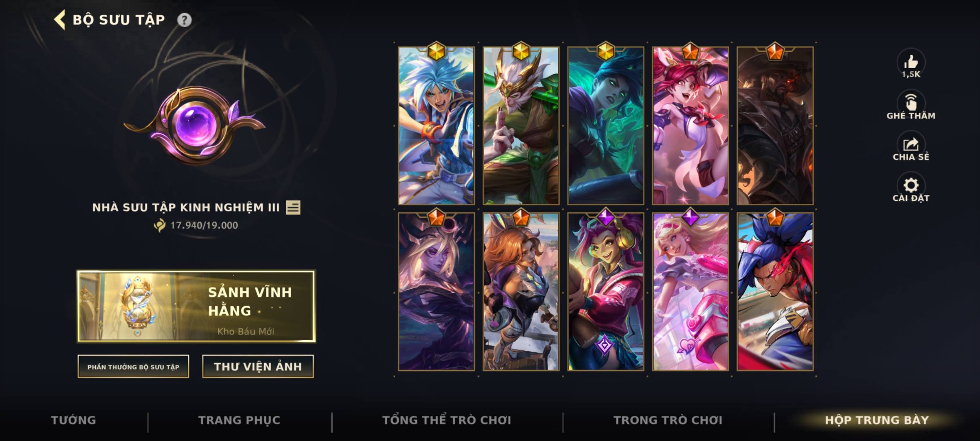Open the Trong Trò Chơi tab
980x441 pixels.
point(668,420)
